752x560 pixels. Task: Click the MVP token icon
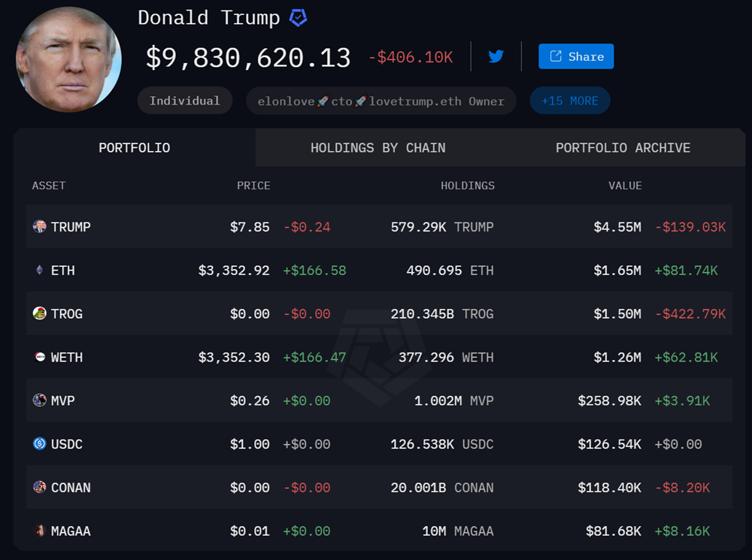39,400
